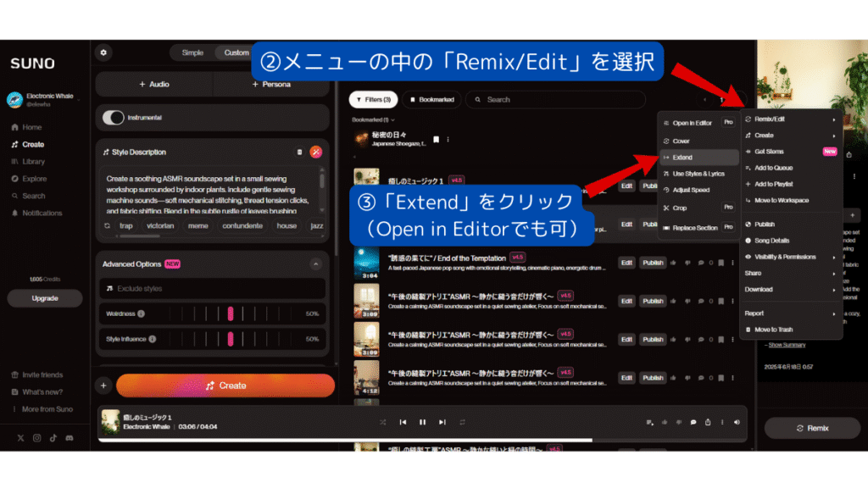
Task: Open comments for End of the Temptation
Action: (x=701, y=263)
